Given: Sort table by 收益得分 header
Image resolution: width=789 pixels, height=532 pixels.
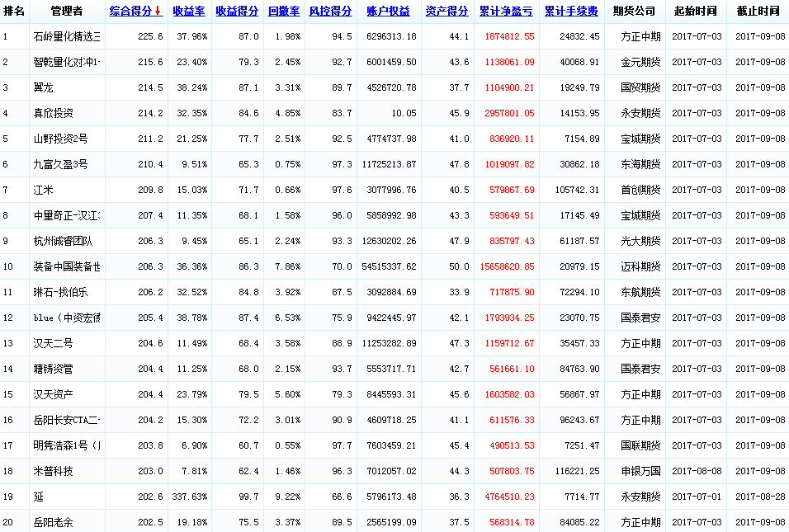Looking at the screenshot, I should click(x=237, y=11).
